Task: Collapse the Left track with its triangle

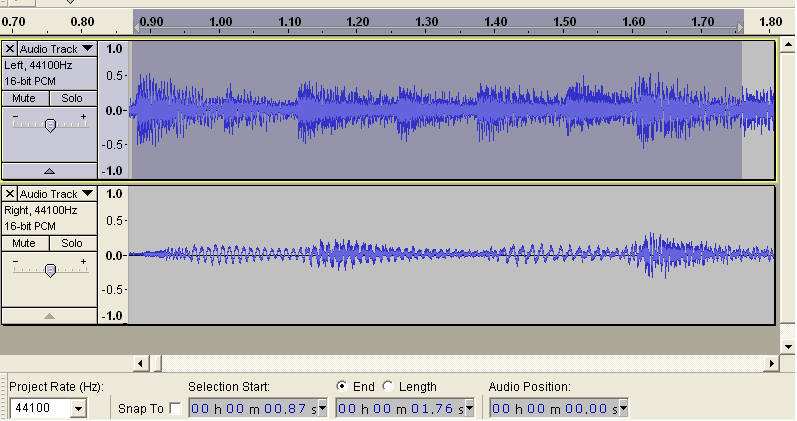Action: pos(49,171)
